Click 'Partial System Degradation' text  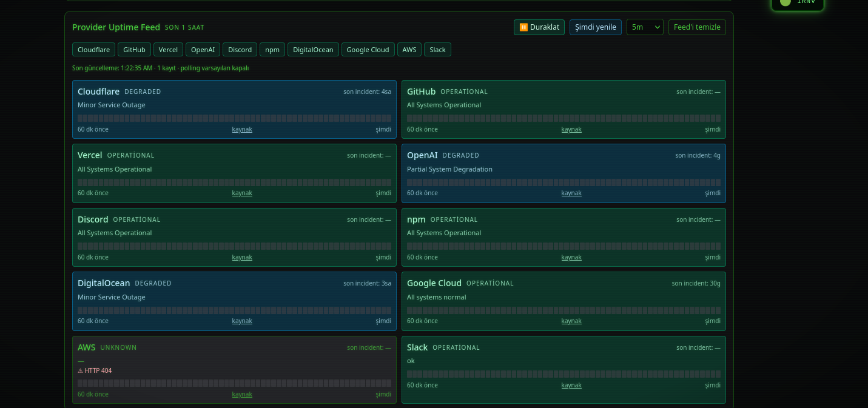[x=449, y=169]
